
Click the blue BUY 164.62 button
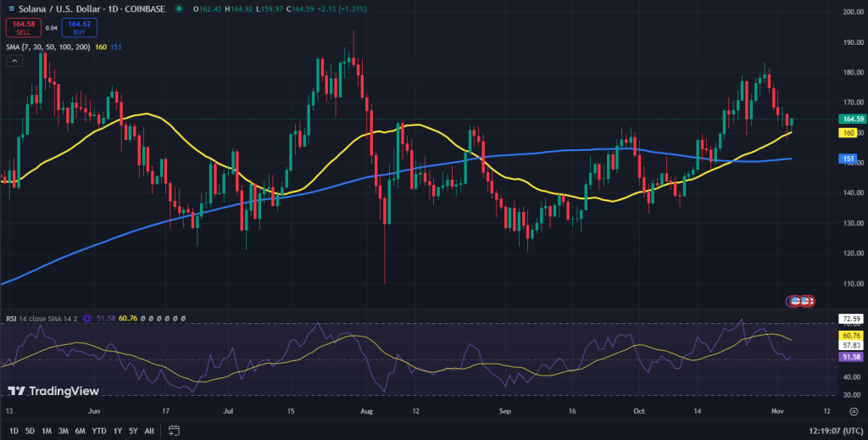[79, 27]
